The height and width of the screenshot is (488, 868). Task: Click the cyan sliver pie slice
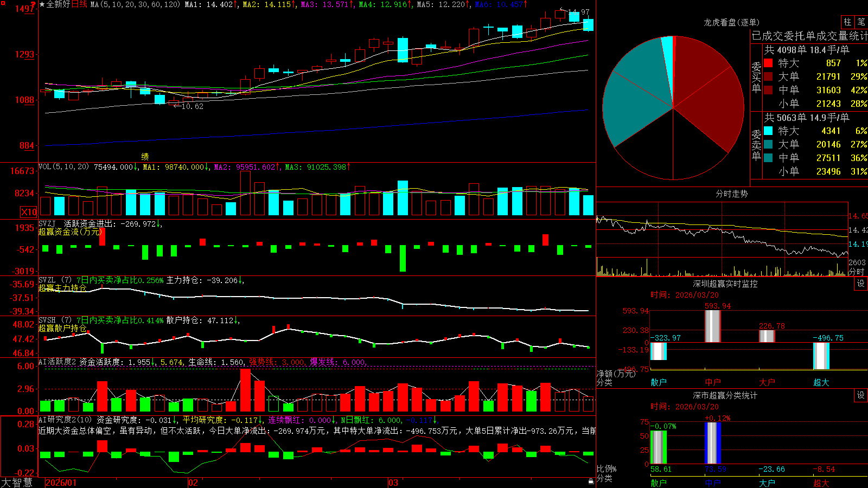click(668, 60)
